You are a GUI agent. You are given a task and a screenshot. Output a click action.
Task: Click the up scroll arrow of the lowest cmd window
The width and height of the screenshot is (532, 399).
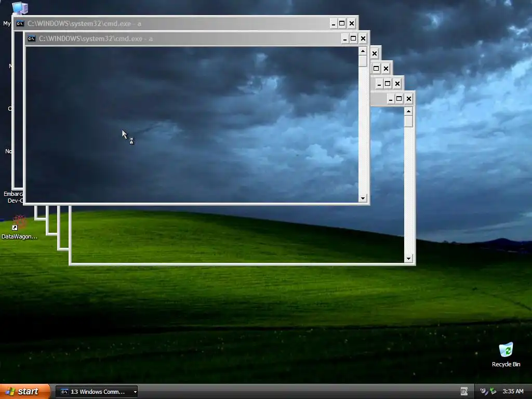click(x=408, y=111)
